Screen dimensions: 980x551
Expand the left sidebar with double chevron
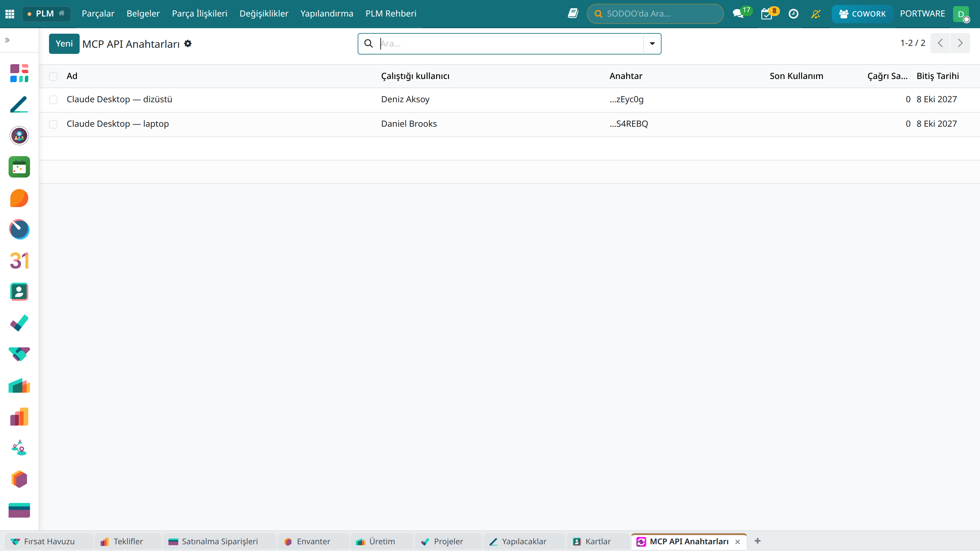[x=7, y=40]
